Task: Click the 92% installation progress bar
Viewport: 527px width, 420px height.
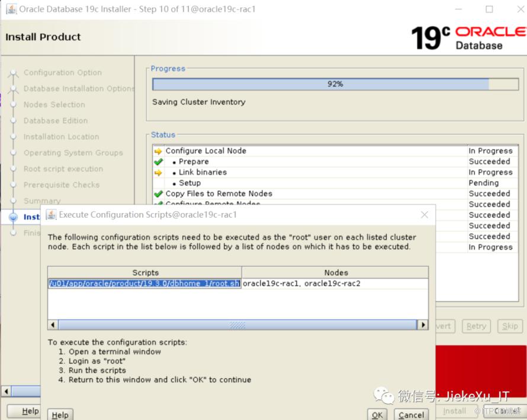Action: click(x=335, y=84)
